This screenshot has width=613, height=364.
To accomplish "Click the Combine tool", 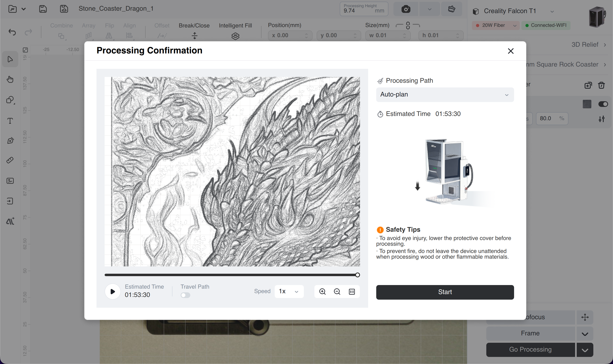I will [61, 31].
